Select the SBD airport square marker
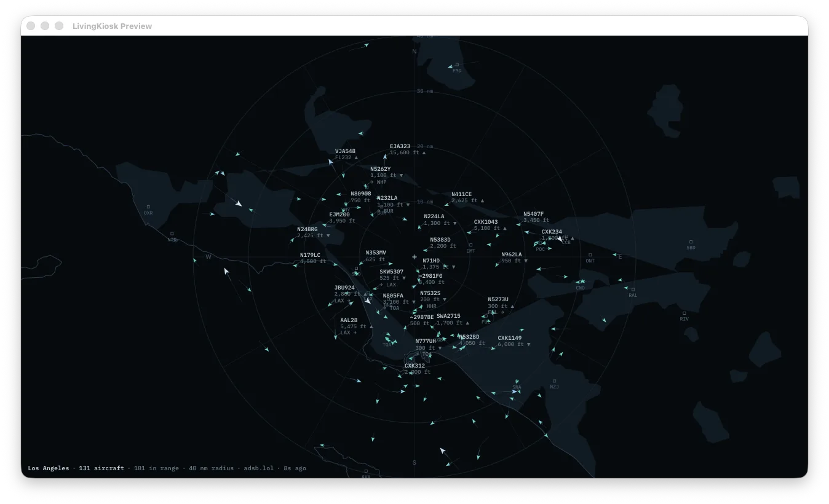The image size is (829, 504). coord(691,242)
